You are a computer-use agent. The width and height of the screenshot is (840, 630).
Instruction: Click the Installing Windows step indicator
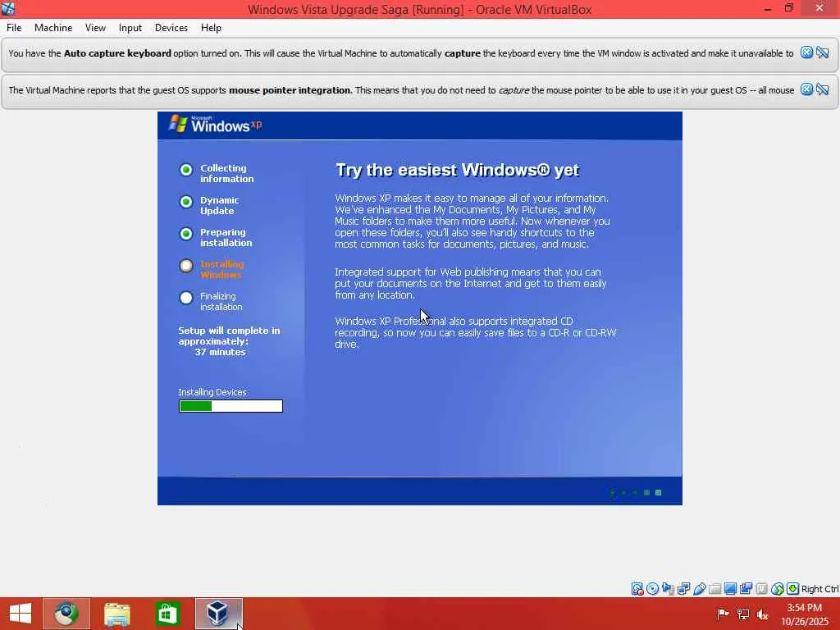click(186, 266)
